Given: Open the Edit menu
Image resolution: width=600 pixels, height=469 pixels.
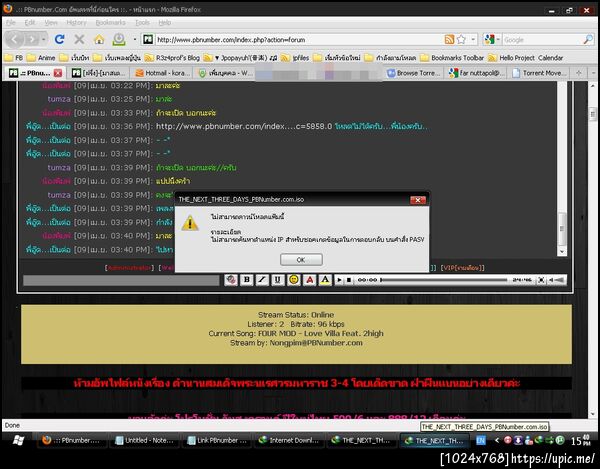Looking at the screenshot, I should click(29, 23).
